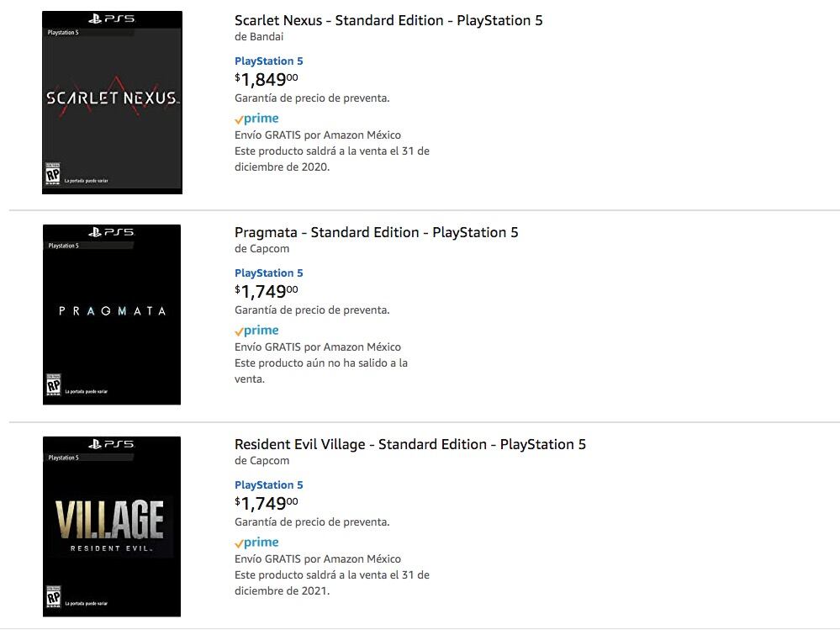Open the Resident Evil Village cover thumbnail
Image resolution: width=840 pixels, height=630 pixels.
pyautogui.click(x=111, y=525)
